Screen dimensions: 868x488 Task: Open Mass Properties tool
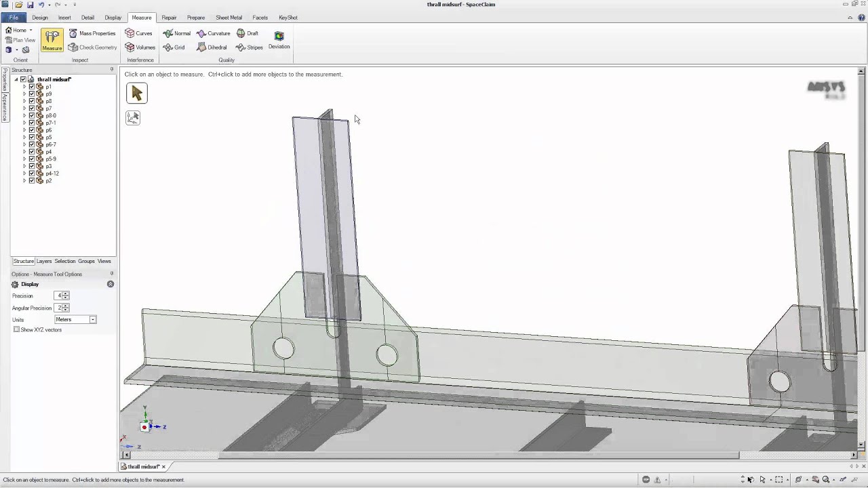pos(92,33)
